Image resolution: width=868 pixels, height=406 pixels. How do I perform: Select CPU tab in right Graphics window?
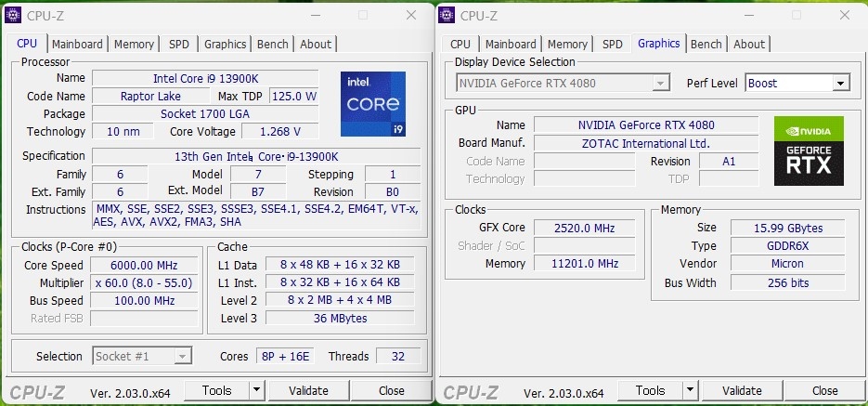point(460,45)
